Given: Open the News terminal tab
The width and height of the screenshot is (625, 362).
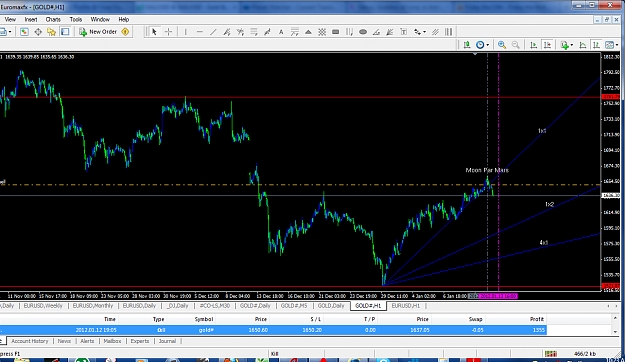Looking at the screenshot, I should pyautogui.click(x=64, y=341).
